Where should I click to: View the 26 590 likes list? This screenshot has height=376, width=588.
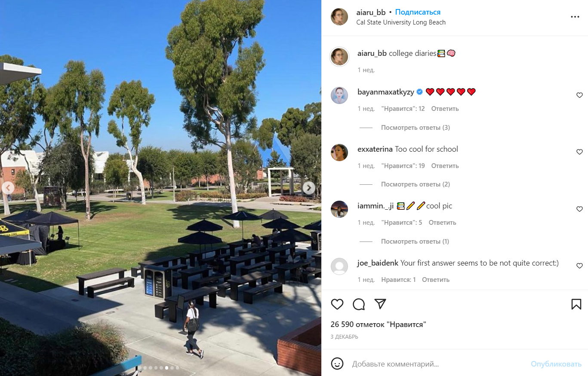(x=378, y=324)
